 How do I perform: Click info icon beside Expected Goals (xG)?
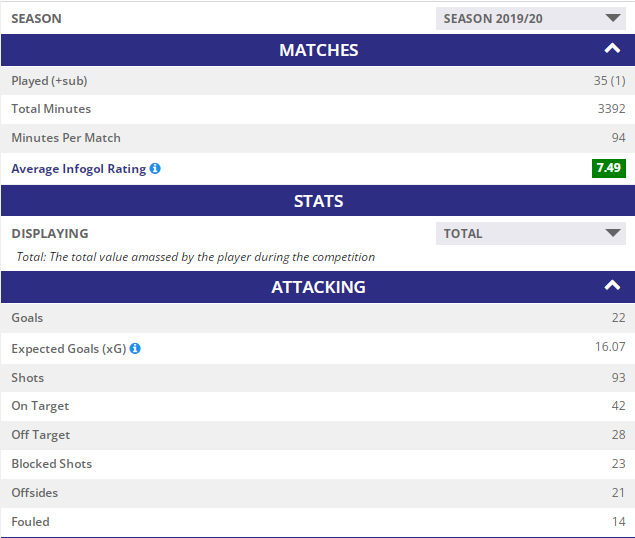tap(135, 348)
